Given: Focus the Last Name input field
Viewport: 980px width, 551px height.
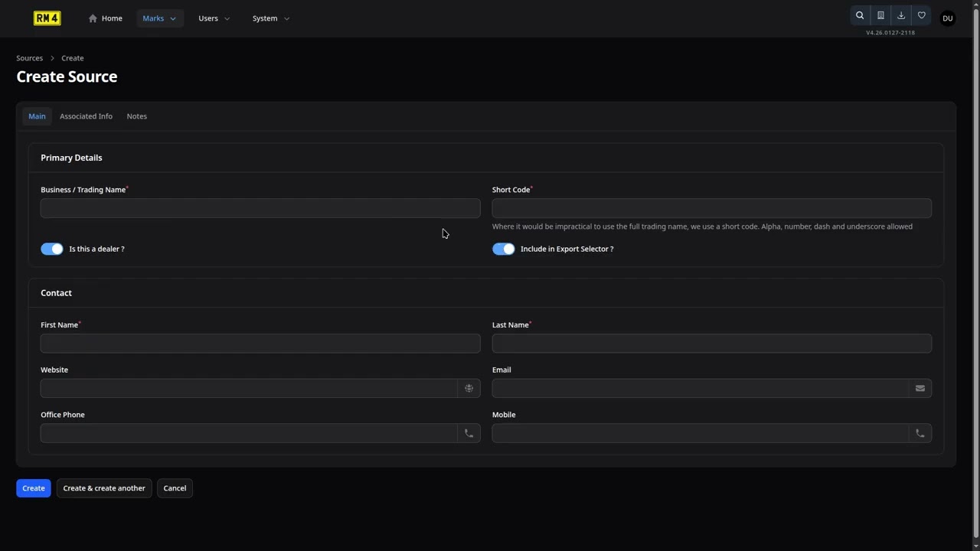Looking at the screenshot, I should (712, 344).
